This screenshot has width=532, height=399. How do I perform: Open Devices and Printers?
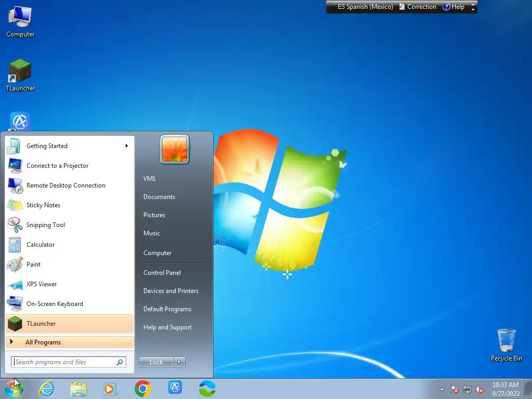171,291
